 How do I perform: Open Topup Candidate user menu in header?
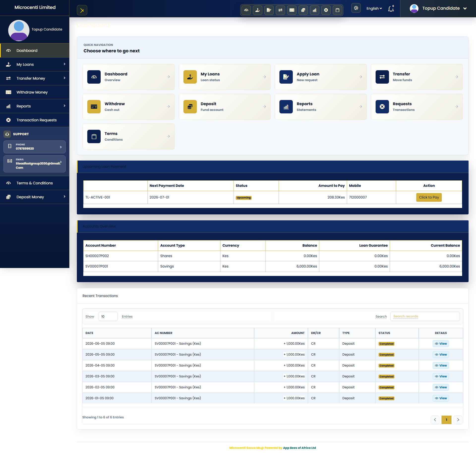[438, 8]
